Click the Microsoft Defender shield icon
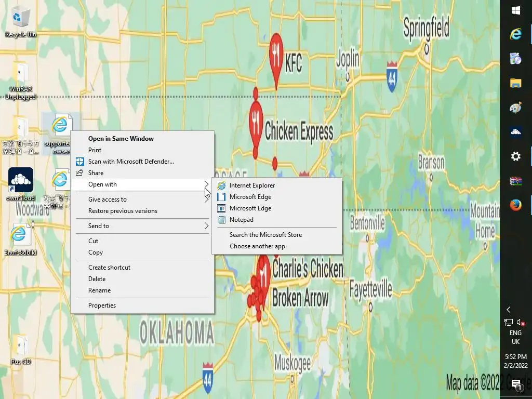The width and height of the screenshot is (532, 399). [79, 162]
